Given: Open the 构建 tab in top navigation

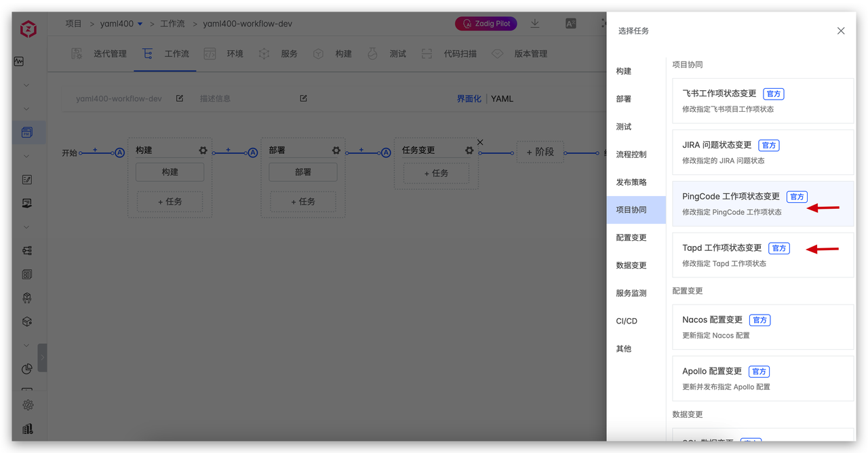Looking at the screenshot, I should (332, 54).
